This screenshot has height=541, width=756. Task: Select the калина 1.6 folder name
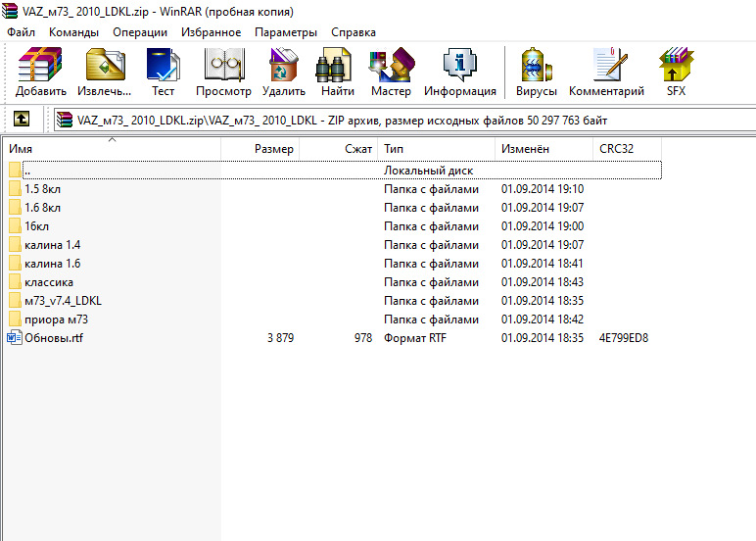[53, 264]
